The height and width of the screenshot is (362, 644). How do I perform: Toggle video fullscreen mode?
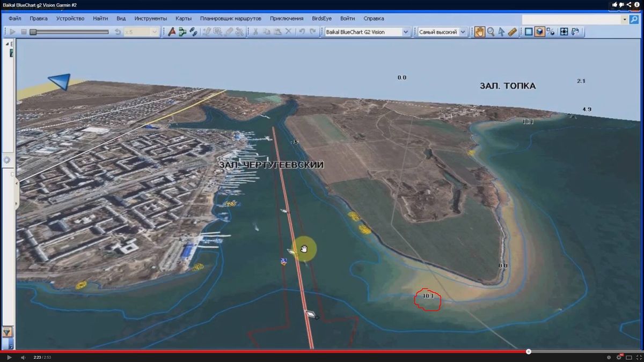click(x=638, y=357)
